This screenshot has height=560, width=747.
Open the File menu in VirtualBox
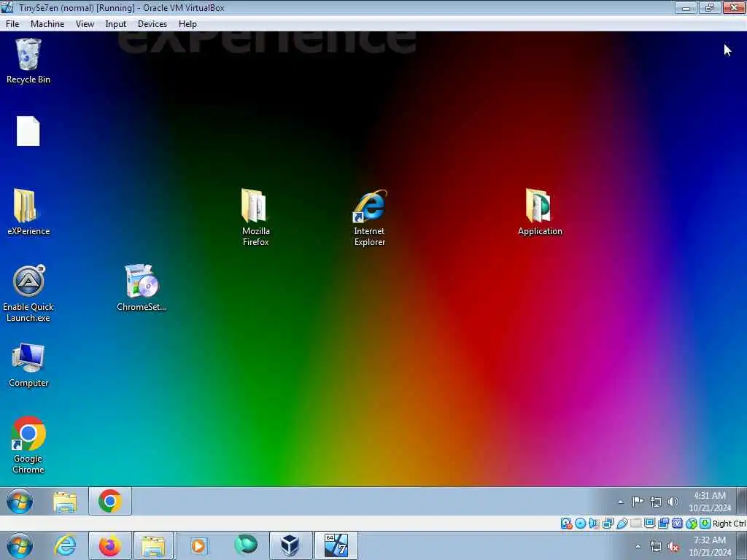coord(12,24)
